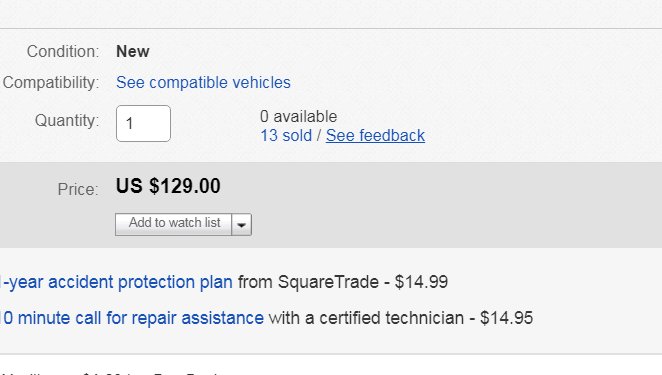Click the Quantity input box

[144, 123]
